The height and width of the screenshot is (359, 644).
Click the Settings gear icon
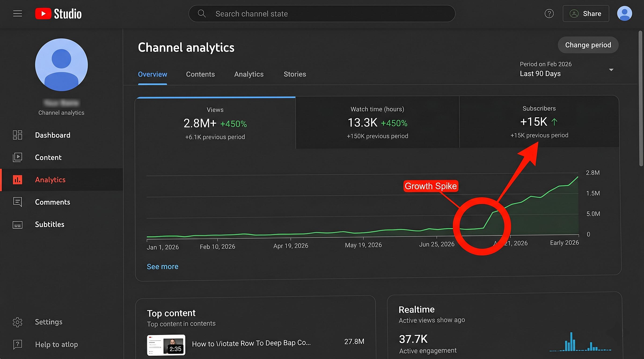click(17, 322)
